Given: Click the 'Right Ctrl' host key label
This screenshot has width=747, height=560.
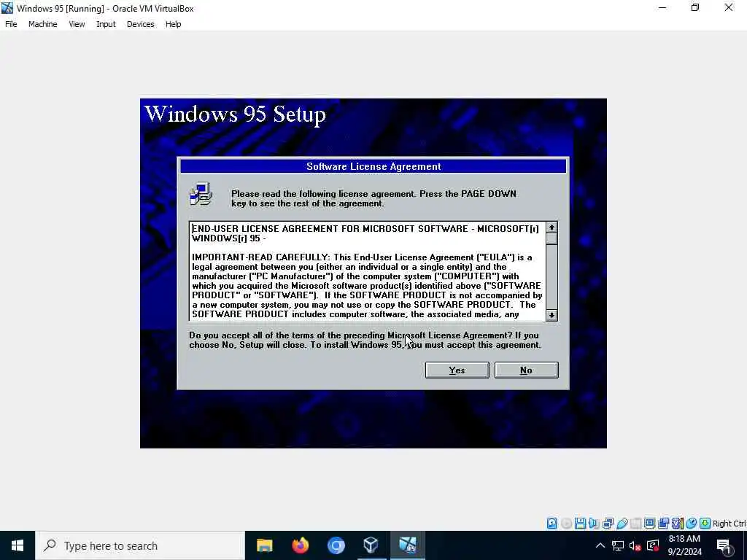Looking at the screenshot, I should (x=729, y=524).
